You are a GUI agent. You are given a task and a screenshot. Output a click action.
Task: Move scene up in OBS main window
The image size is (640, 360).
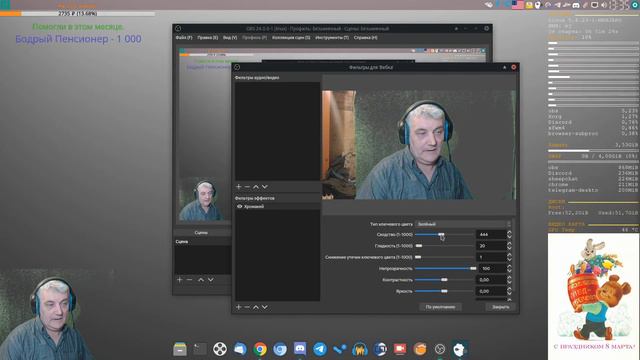click(x=200, y=280)
